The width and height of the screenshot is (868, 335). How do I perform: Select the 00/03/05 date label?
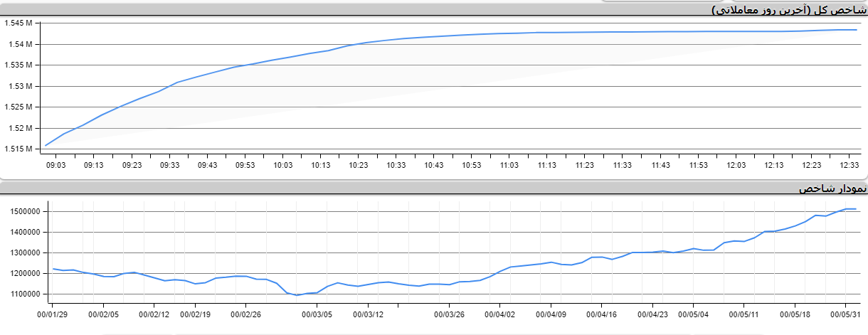pos(317,313)
